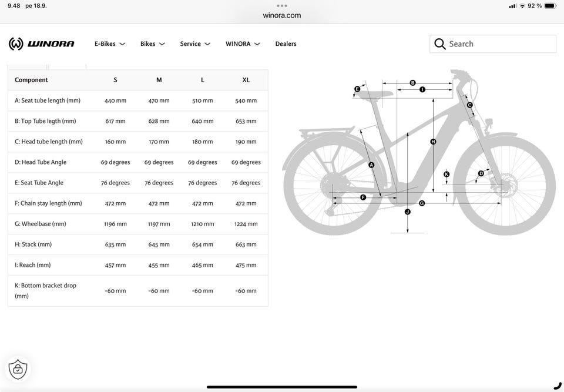Click the 180 mm head tube value
Viewport: 564px width, 392px height.
[203, 142]
